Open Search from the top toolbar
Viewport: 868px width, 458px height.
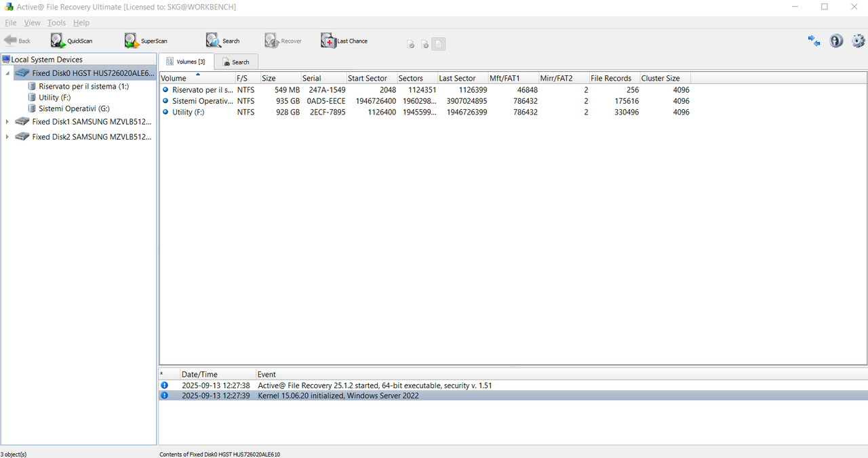[223, 41]
